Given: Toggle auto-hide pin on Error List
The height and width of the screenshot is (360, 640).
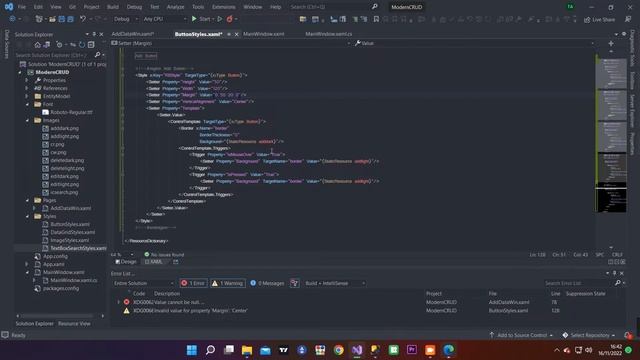Looking at the screenshot, I should click(x=615, y=273).
